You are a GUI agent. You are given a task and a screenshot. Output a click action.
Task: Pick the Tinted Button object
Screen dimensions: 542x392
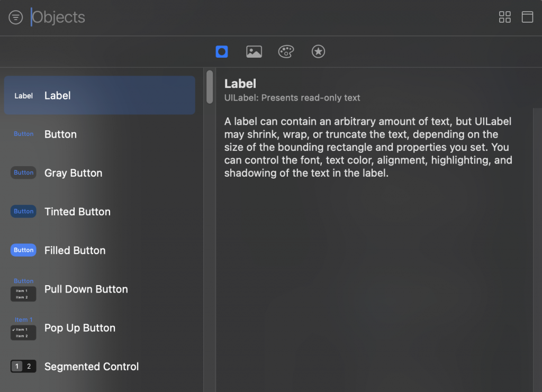[x=100, y=212]
